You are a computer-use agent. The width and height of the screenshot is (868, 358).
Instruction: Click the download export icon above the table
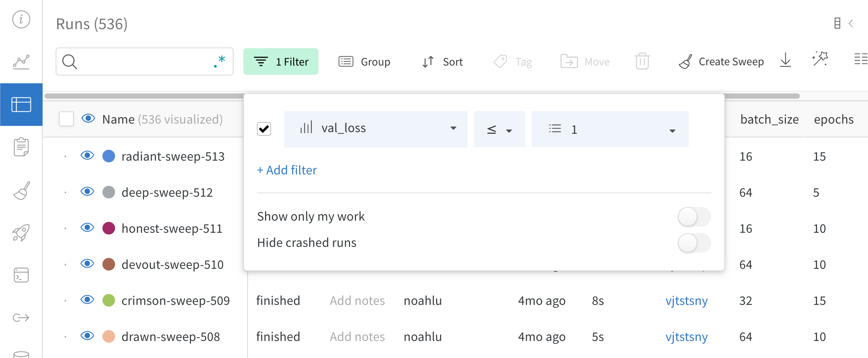tap(785, 61)
